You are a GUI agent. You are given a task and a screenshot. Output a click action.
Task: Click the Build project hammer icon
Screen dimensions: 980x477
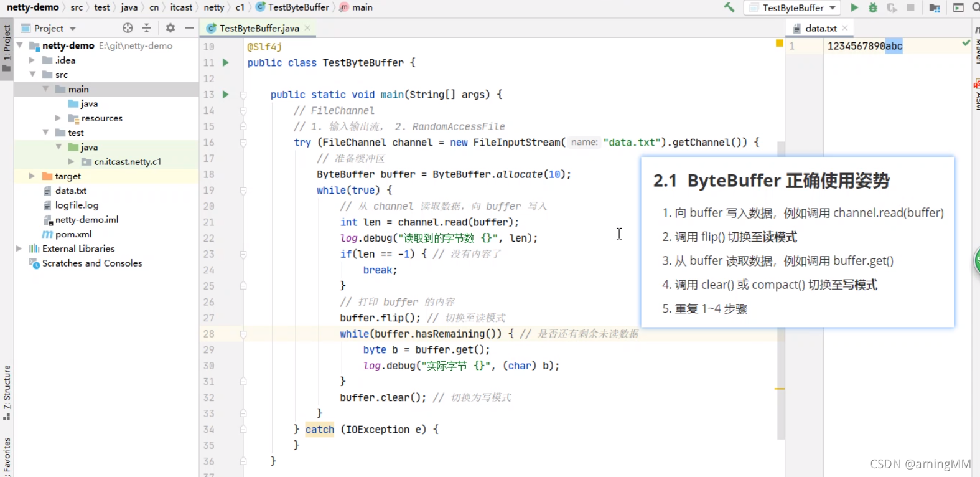tap(729, 7)
